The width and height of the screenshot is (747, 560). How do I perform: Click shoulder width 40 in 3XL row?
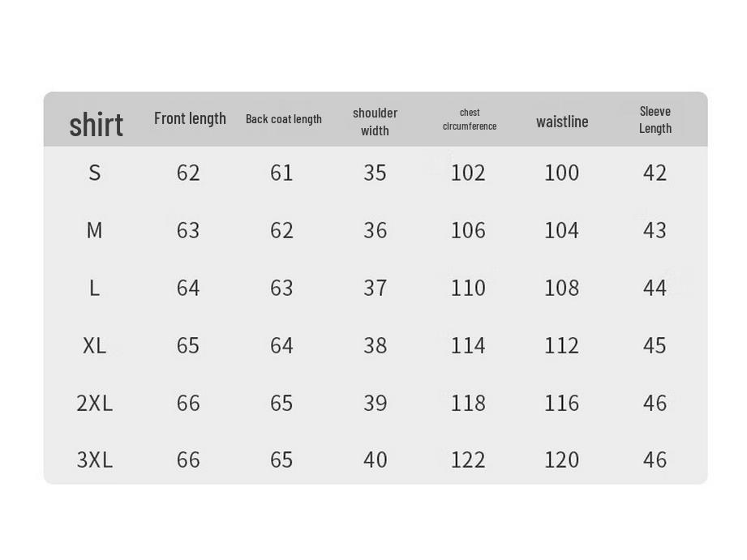click(x=375, y=460)
